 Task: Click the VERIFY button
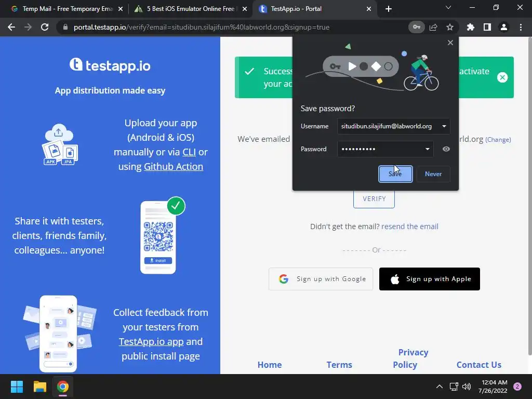click(x=374, y=199)
